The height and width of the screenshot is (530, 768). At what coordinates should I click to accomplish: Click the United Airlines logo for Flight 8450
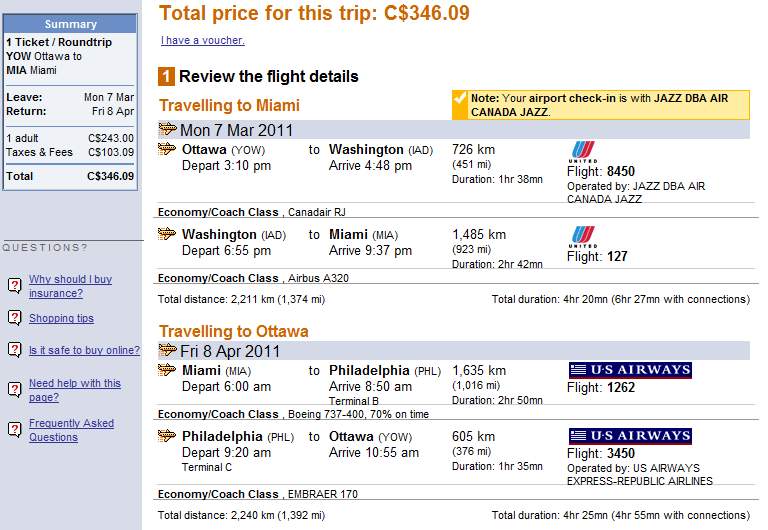coord(582,151)
